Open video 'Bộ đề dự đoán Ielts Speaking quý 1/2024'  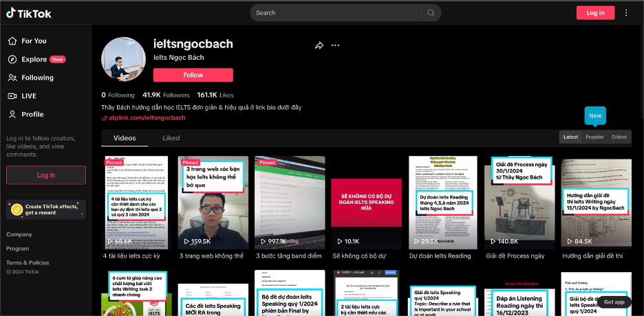pyautogui.click(x=290, y=293)
